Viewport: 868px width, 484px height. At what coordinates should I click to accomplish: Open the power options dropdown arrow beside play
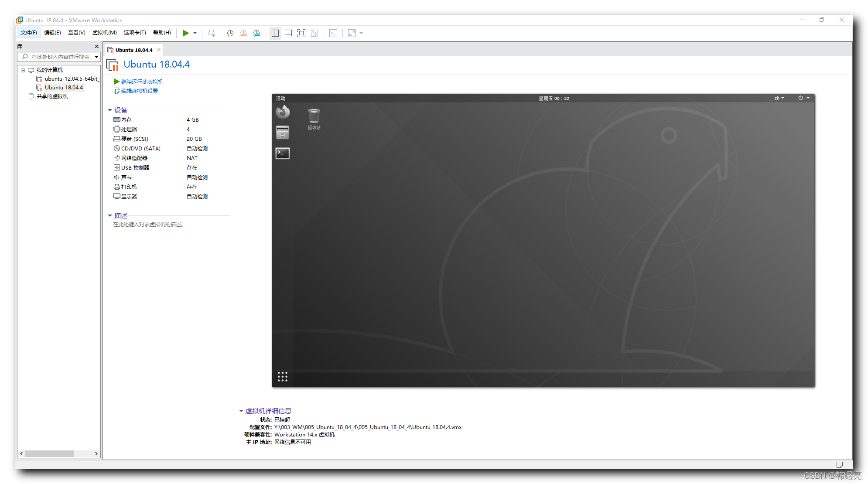click(195, 33)
